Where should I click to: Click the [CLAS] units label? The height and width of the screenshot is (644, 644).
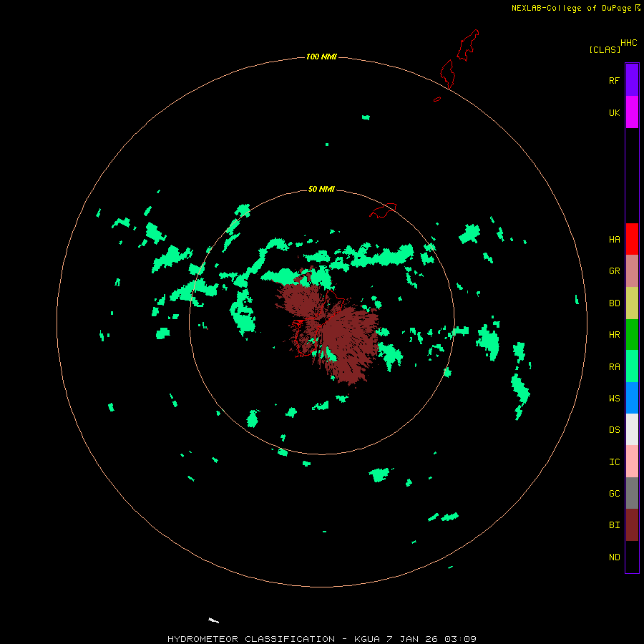tap(605, 49)
